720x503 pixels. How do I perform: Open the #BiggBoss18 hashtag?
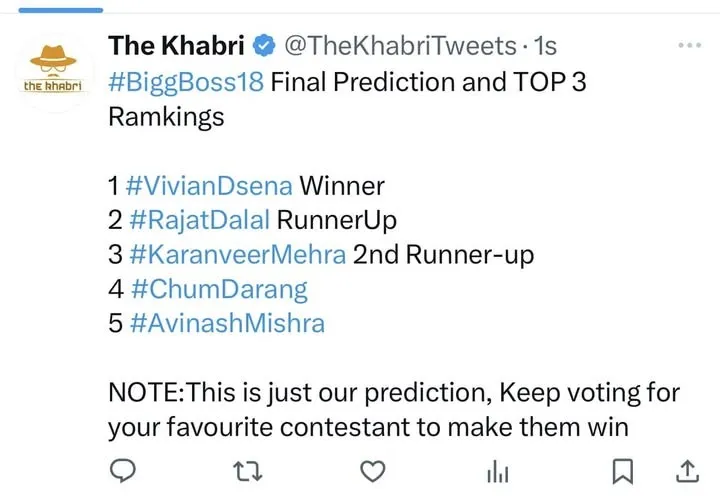pos(186,82)
